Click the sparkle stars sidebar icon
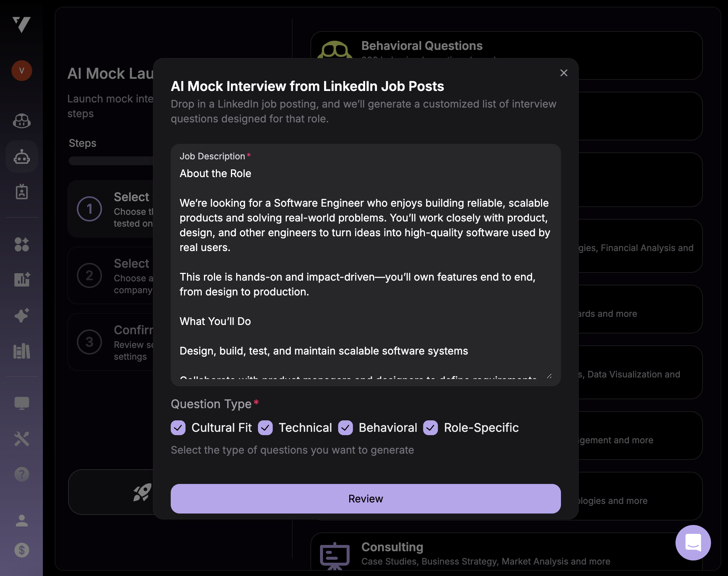The width and height of the screenshot is (728, 576). (x=22, y=315)
